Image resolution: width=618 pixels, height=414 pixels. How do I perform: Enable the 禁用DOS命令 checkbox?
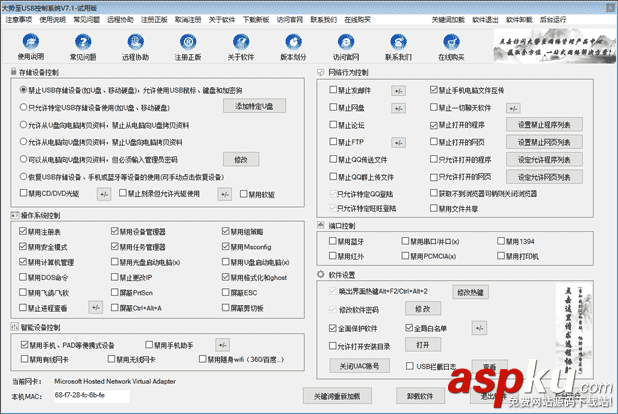tap(23, 277)
